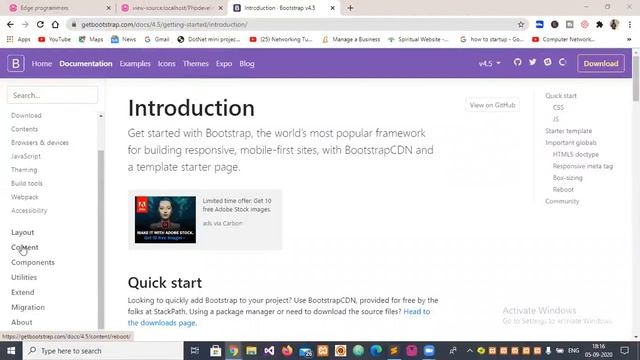
Task: Go back with the browser back arrow
Action: 10,24
